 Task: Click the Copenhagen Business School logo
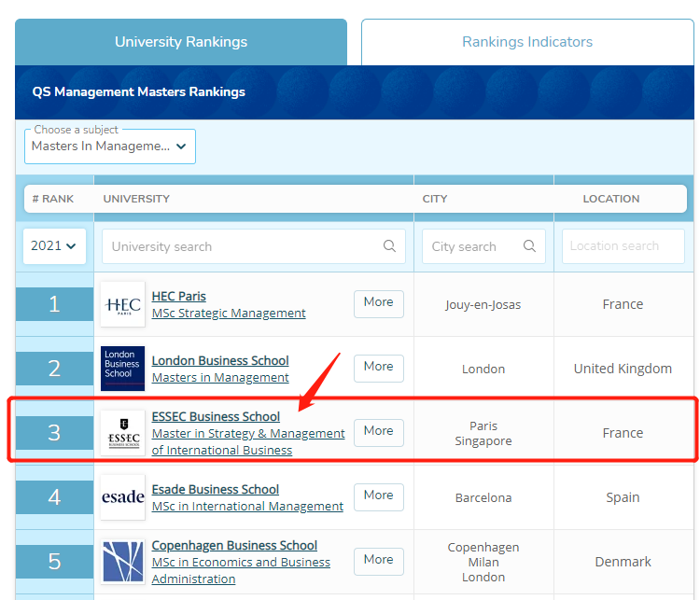pos(123,561)
